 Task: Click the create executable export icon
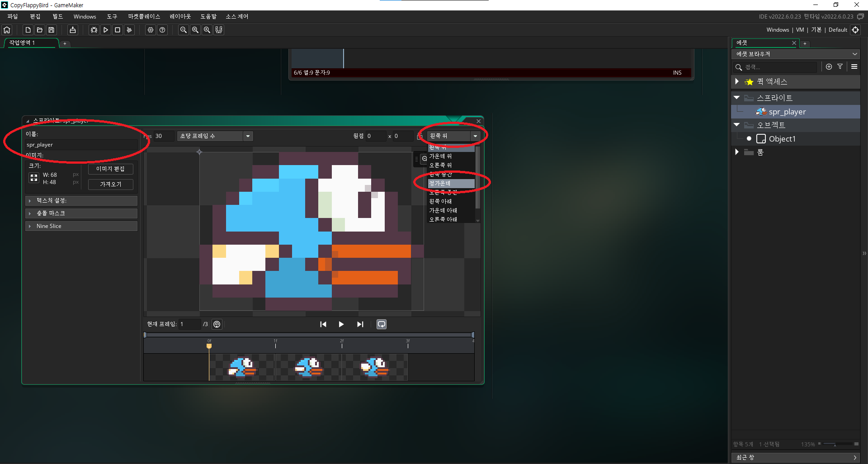point(73,30)
